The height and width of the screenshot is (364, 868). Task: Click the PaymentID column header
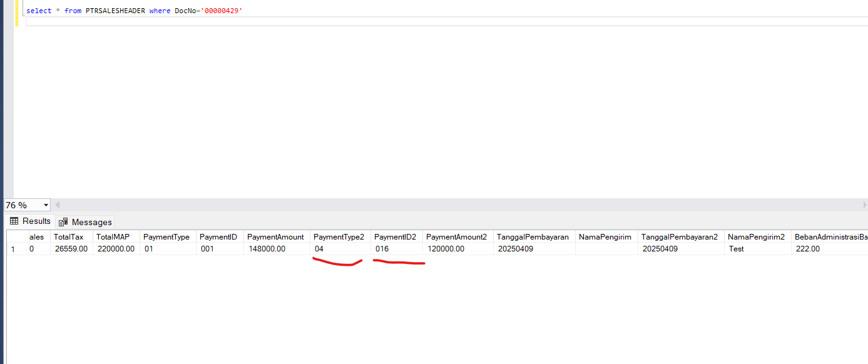pyautogui.click(x=220, y=237)
